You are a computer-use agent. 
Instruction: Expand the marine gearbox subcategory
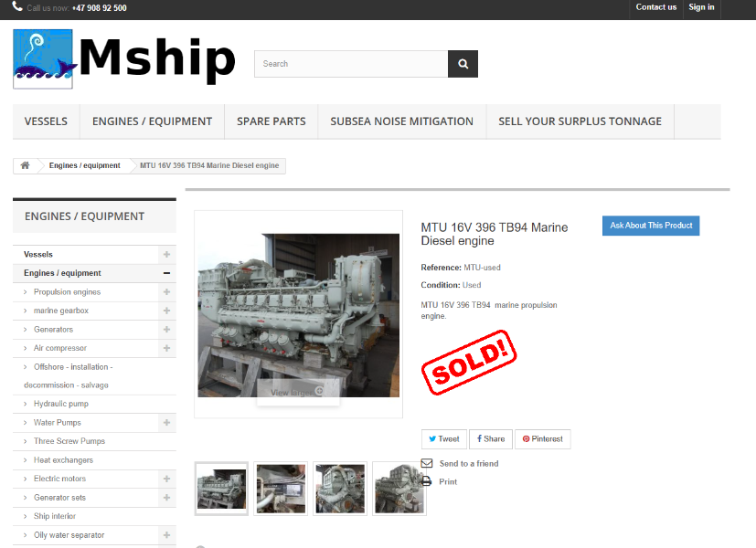pos(166,311)
